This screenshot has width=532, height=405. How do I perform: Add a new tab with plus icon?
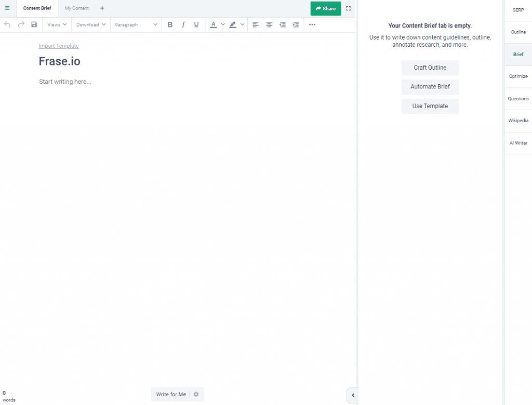102,8
